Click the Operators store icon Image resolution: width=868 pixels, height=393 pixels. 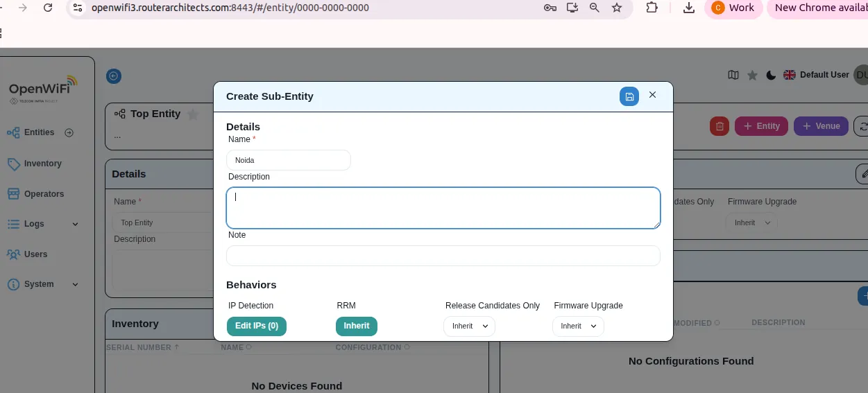click(13, 194)
